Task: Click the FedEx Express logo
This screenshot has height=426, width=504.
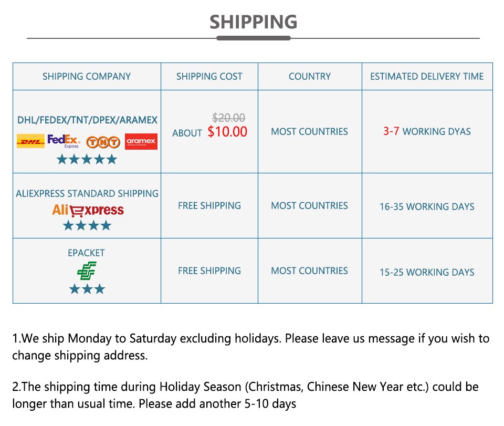Action: [64, 141]
